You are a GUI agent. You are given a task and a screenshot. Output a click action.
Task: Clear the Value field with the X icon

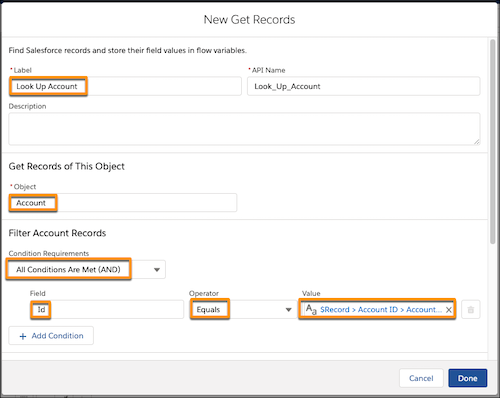(449, 310)
